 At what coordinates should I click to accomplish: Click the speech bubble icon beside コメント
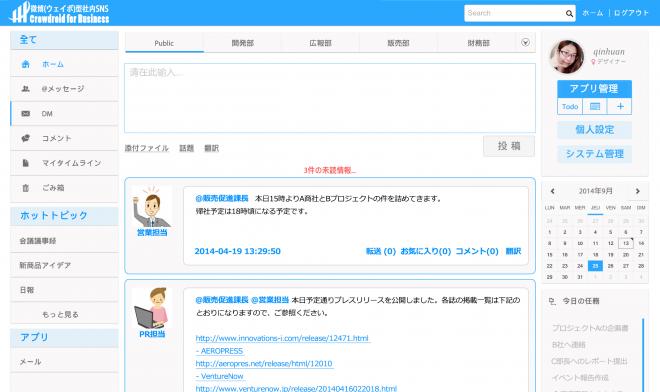pyautogui.click(x=26, y=138)
